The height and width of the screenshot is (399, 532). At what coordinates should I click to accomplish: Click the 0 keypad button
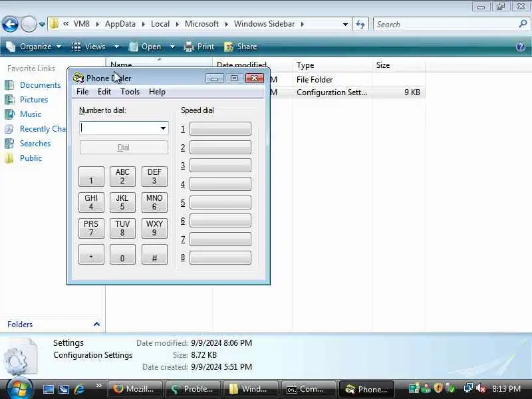[122, 255]
